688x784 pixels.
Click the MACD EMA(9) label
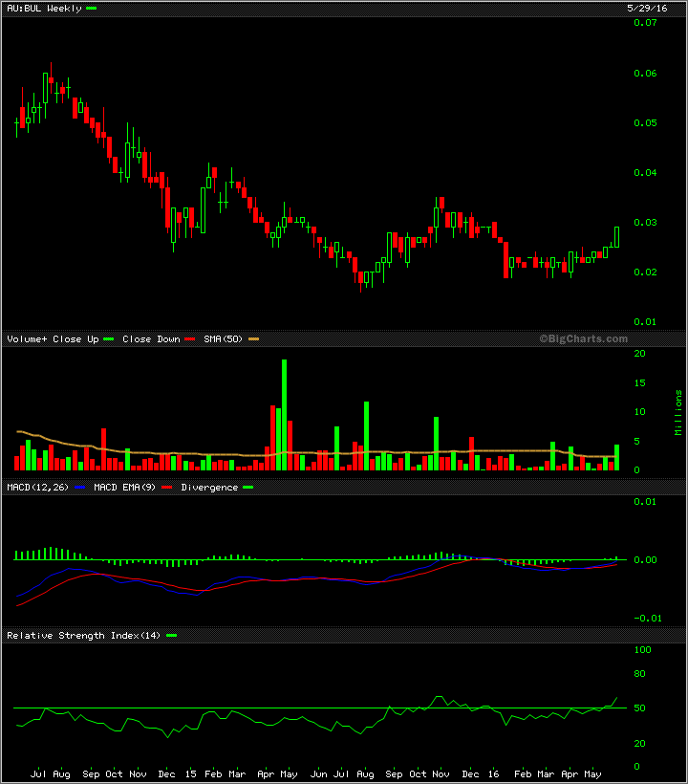click(x=124, y=487)
